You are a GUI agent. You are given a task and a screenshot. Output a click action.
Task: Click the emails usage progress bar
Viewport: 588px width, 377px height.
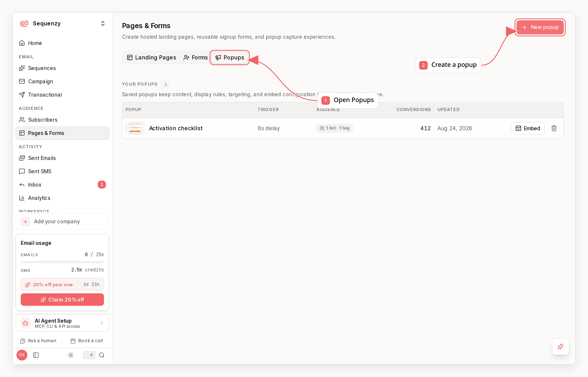point(62,262)
